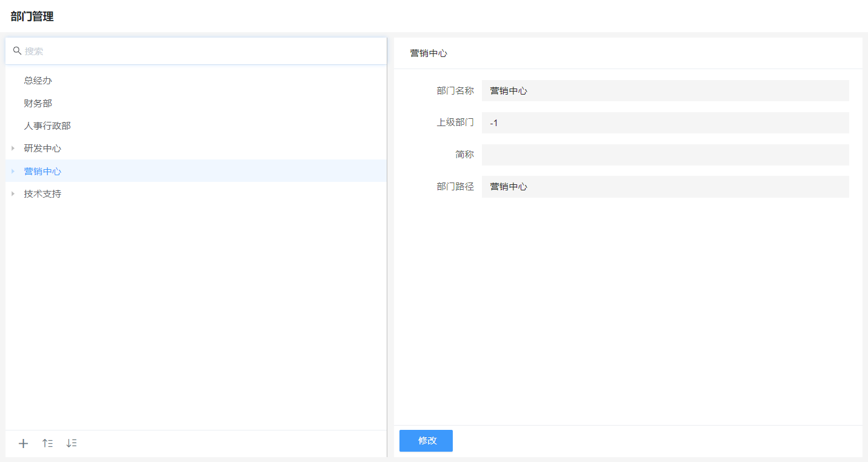Image resolution: width=868 pixels, height=462 pixels.
Task: Click the add department plus icon
Action: click(23, 443)
